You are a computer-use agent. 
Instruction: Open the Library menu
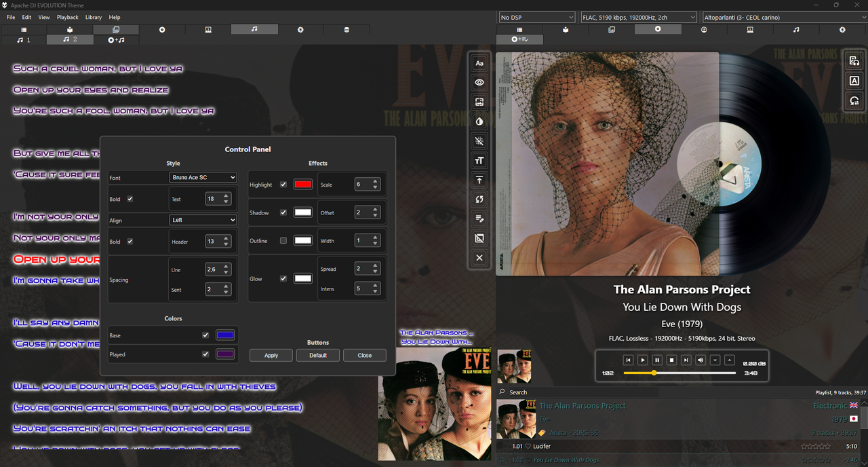pyautogui.click(x=94, y=17)
